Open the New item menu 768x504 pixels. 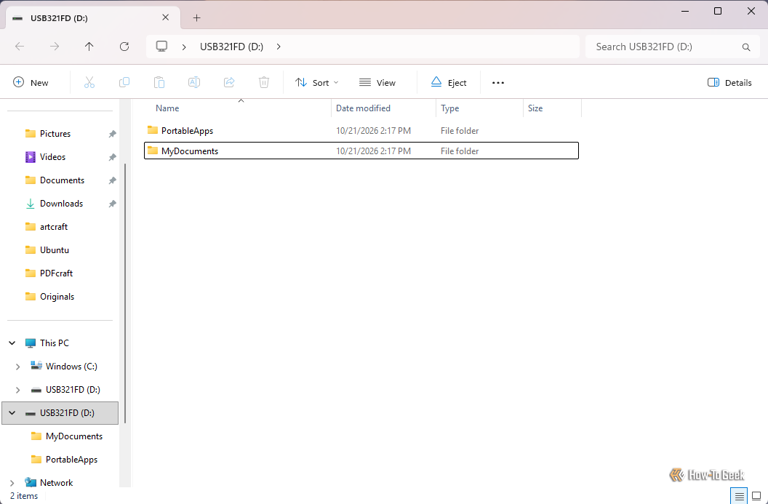tap(31, 83)
